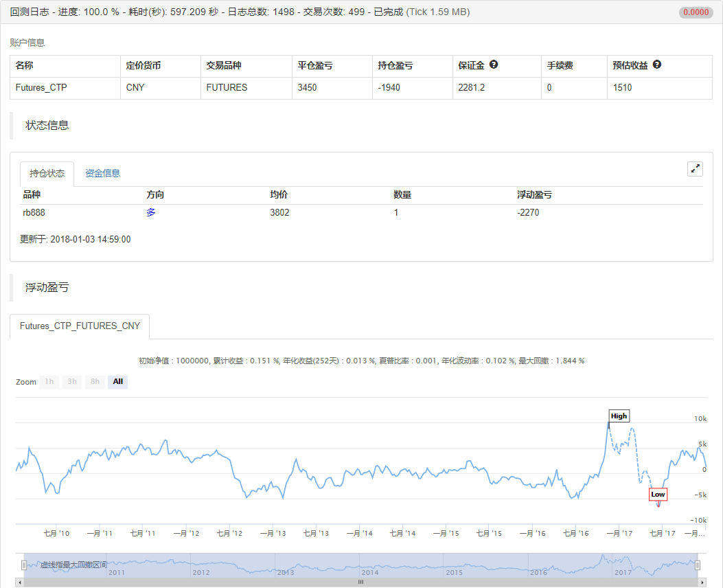
Task: Open the Futures_CTP_FUTURES_CNY chart tab
Action: click(80, 326)
